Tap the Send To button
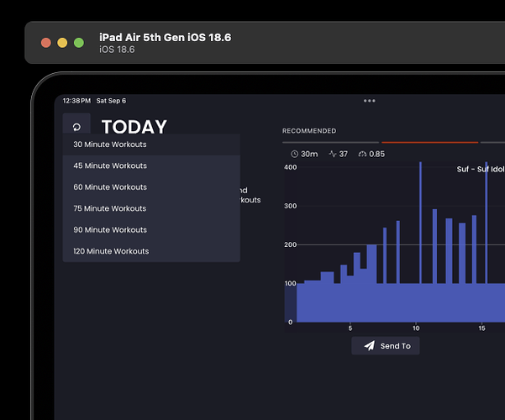Image resolution: width=505 pixels, height=420 pixels. point(386,346)
